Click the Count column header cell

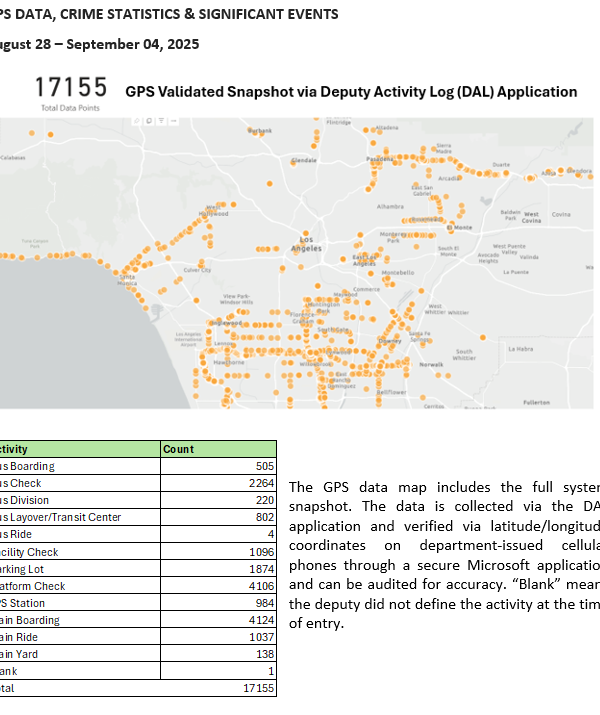217,449
